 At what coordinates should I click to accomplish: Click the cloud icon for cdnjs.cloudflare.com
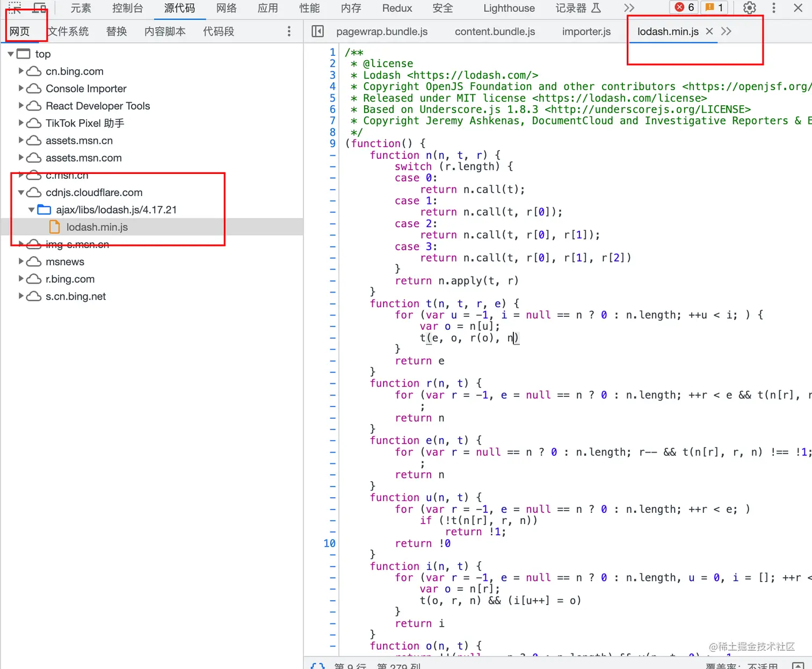[34, 192]
